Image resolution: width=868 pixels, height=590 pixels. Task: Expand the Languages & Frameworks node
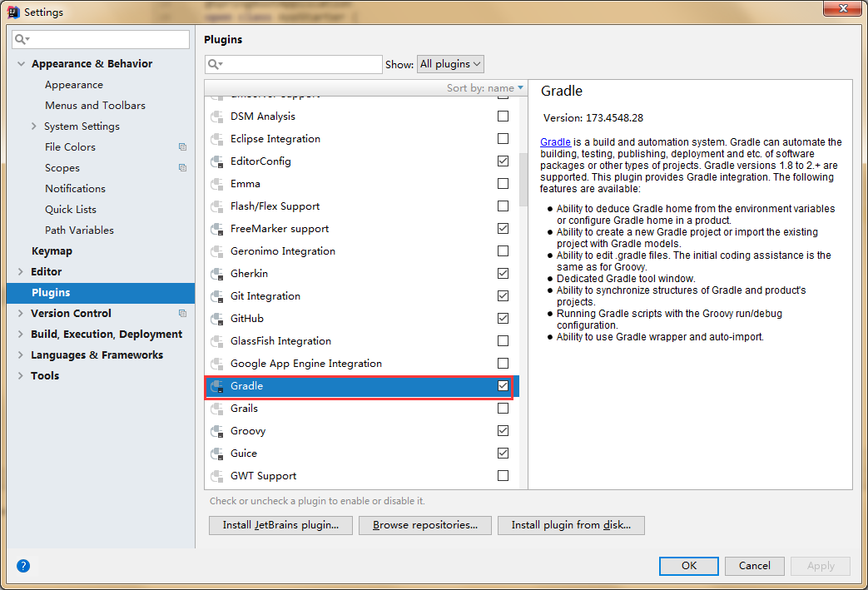click(21, 354)
